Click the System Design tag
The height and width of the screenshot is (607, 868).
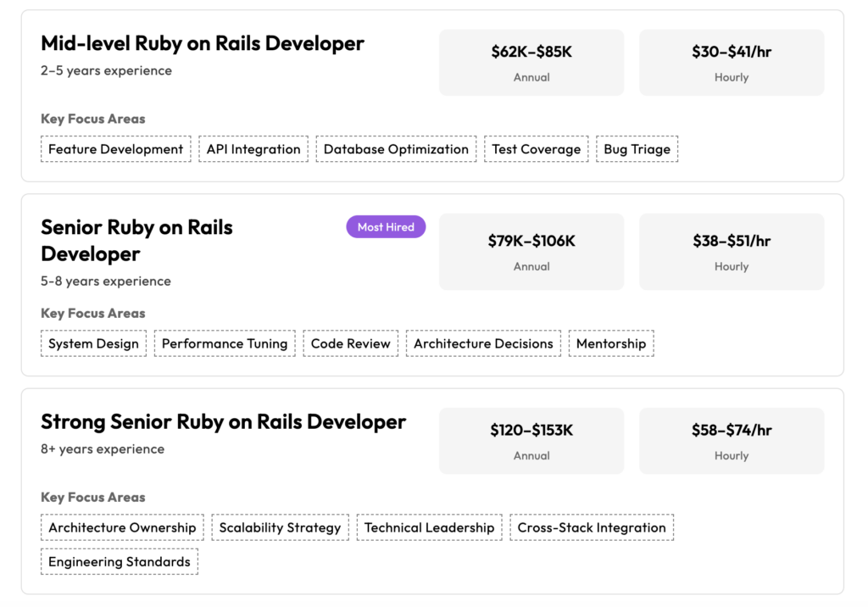pos(93,343)
